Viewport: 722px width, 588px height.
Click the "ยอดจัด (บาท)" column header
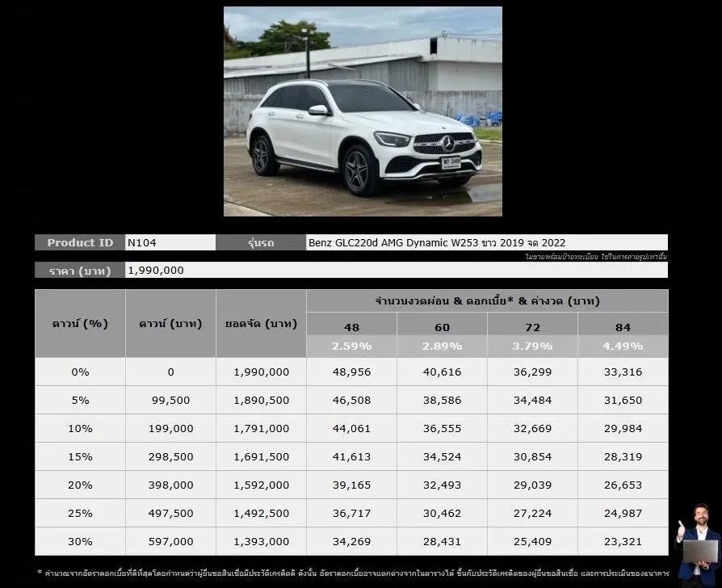(x=261, y=324)
